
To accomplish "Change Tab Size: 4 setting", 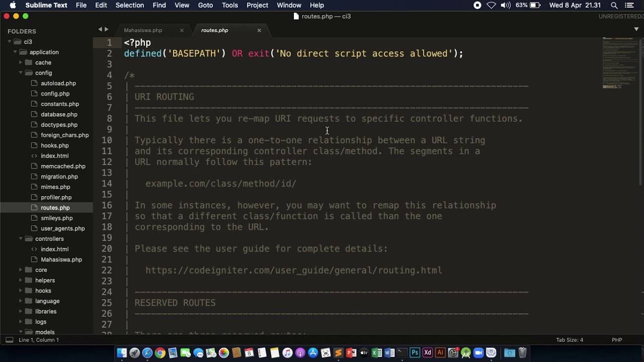I will 570,340.
